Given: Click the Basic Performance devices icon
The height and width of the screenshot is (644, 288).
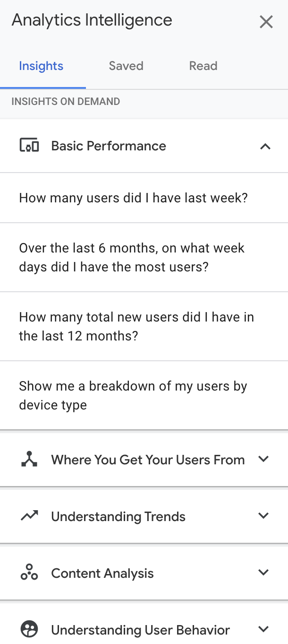Looking at the screenshot, I should pos(29,146).
